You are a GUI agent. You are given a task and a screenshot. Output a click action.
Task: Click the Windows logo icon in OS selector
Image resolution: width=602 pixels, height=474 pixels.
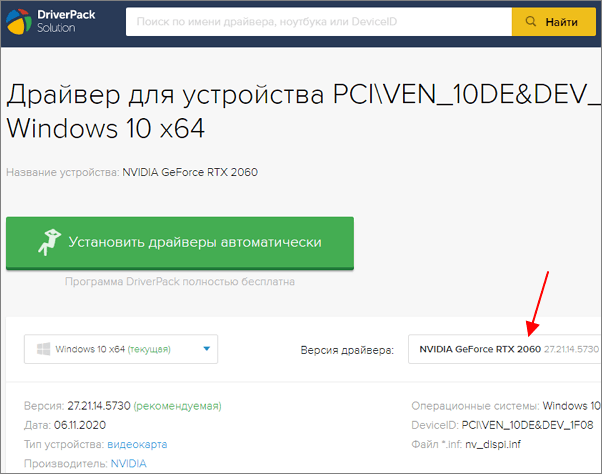tap(43, 349)
